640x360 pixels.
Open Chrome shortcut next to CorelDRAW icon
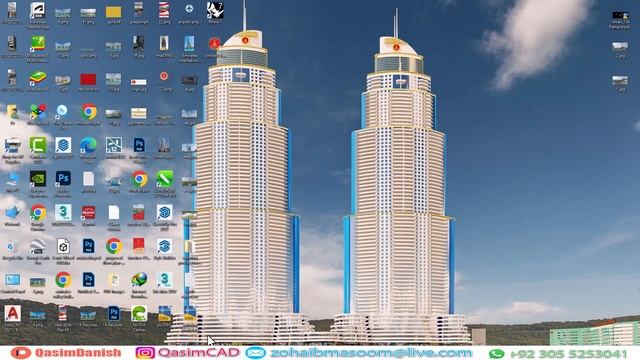[x=139, y=180]
